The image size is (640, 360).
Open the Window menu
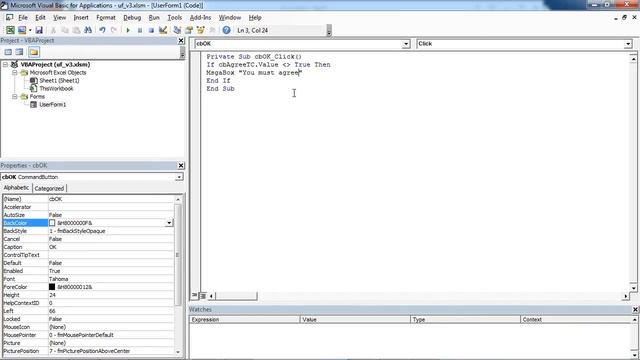pyautogui.click(x=230, y=18)
